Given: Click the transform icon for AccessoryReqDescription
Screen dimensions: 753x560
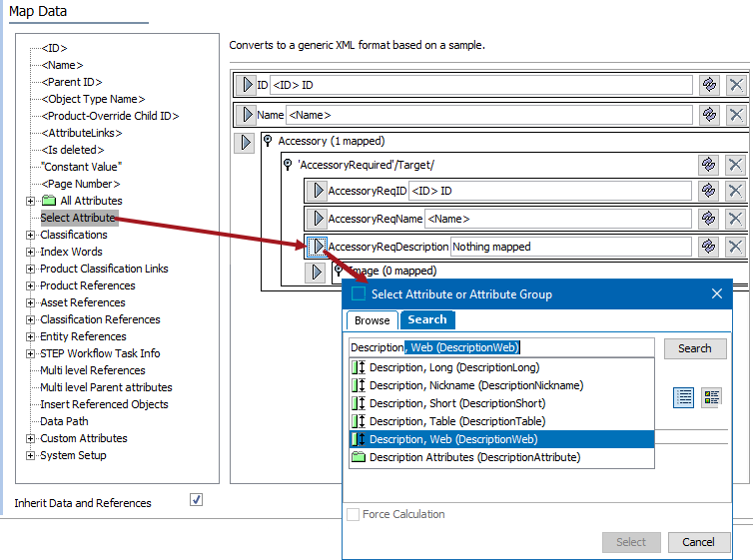Looking at the screenshot, I should (x=709, y=246).
